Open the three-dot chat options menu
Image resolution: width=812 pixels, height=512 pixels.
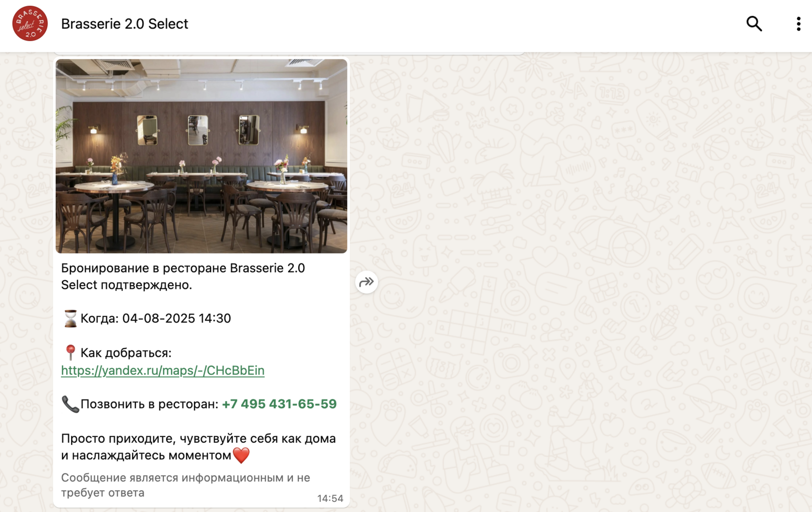[x=798, y=24]
